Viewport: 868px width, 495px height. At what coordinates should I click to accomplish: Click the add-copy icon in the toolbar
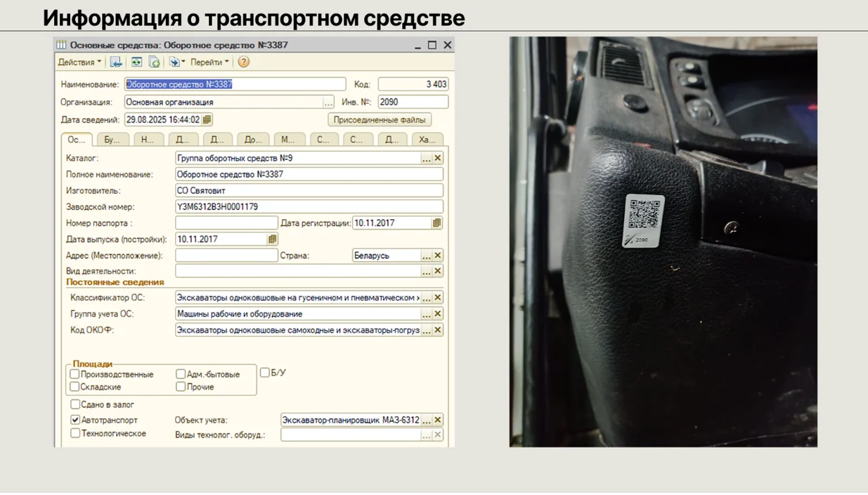tap(155, 62)
